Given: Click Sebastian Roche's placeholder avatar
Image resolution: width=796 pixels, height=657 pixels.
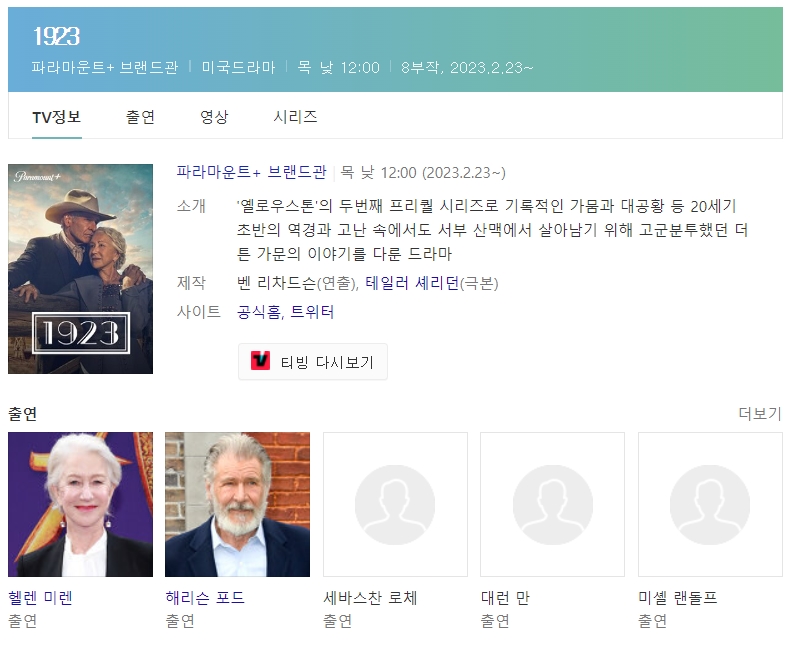Looking at the screenshot, I should 395,504.
